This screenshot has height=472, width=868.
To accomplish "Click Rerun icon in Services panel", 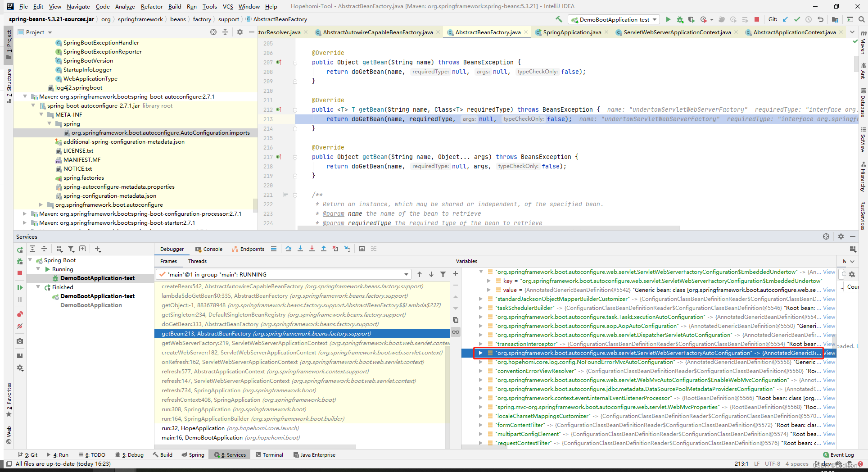I will [x=20, y=250].
